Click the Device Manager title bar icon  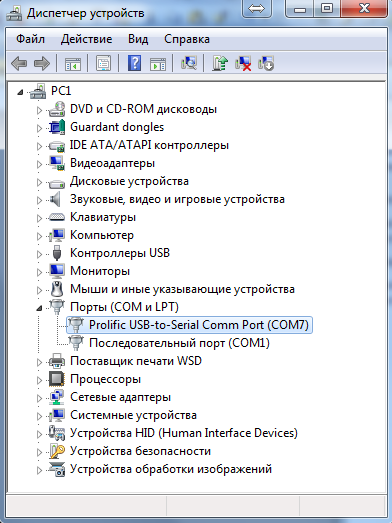pos(14,13)
